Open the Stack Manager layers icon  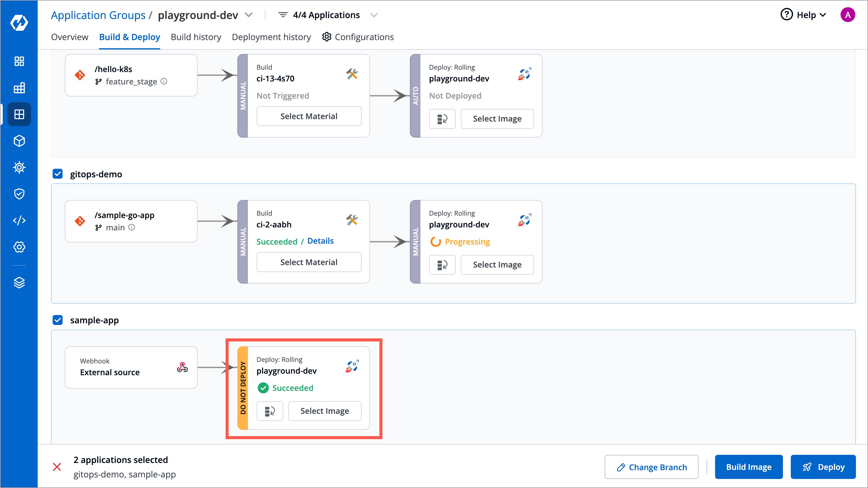(x=19, y=282)
